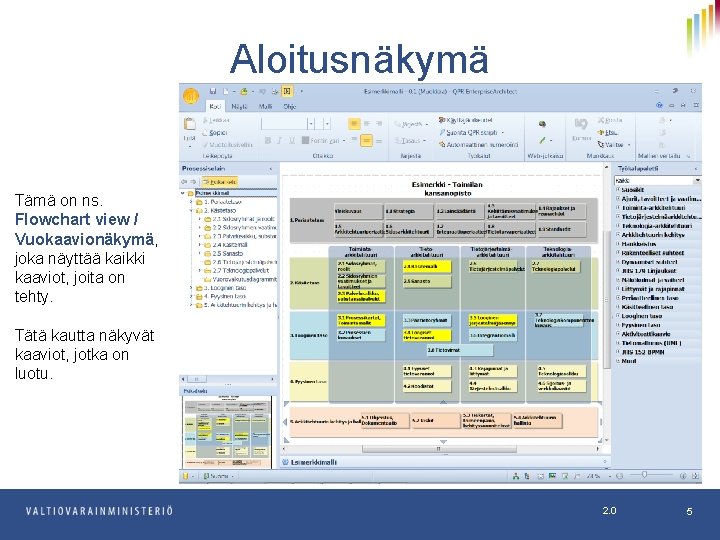Open the font name dropdown arrow
Viewport: 720px width, 540px height.
[x=311, y=124]
